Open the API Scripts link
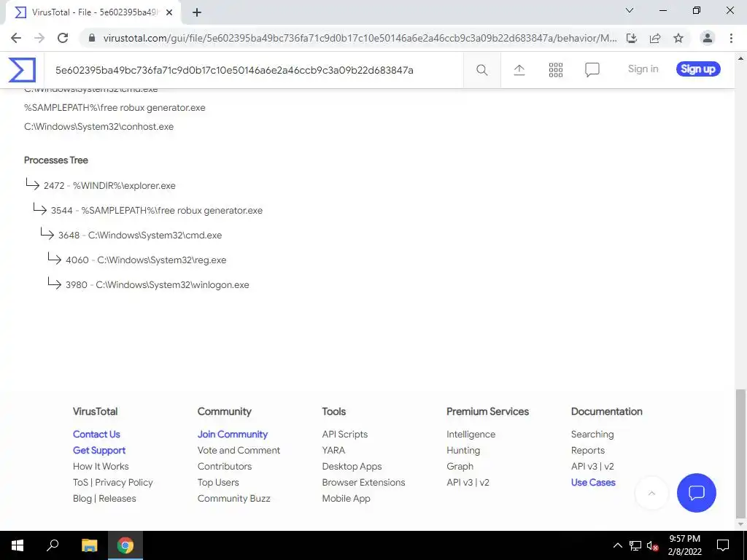Image resolution: width=747 pixels, height=560 pixels. point(345,435)
